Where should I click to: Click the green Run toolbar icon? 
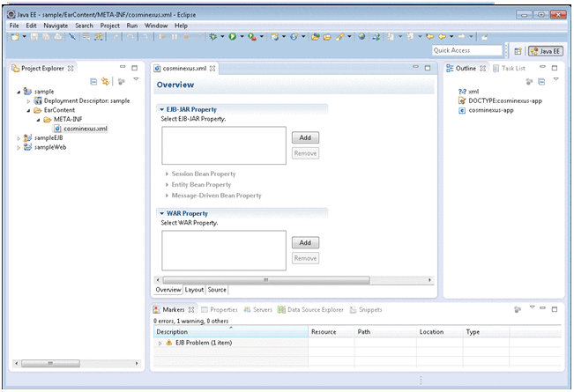pos(233,36)
